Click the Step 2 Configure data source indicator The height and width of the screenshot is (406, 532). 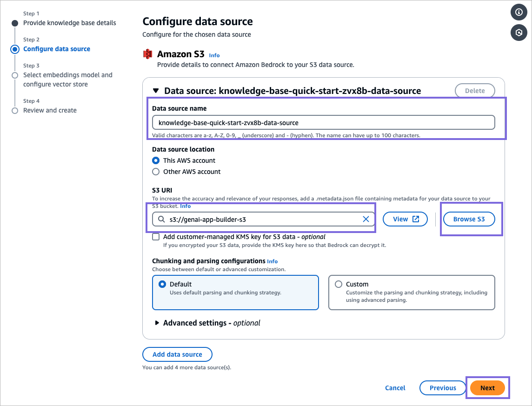coord(15,49)
